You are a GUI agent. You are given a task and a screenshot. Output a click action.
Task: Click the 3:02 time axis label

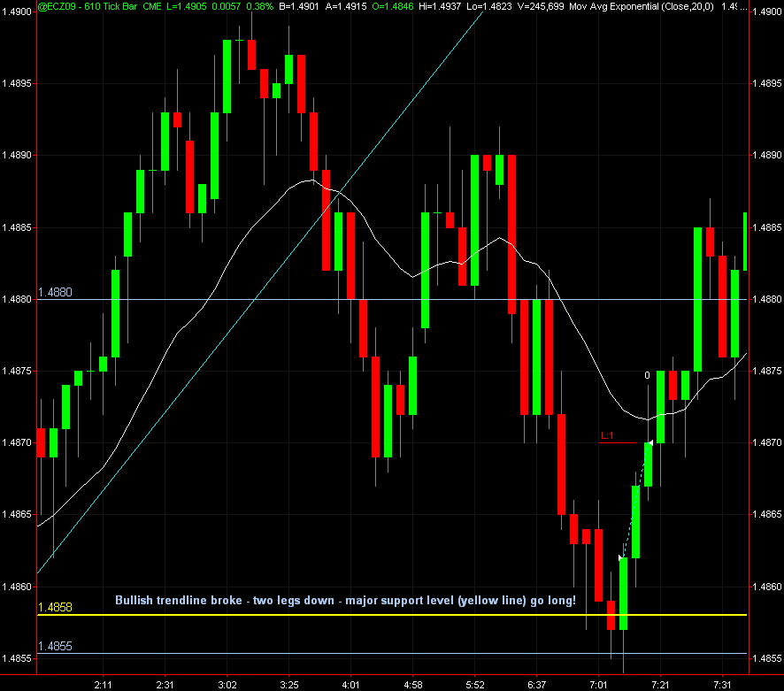[227, 685]
